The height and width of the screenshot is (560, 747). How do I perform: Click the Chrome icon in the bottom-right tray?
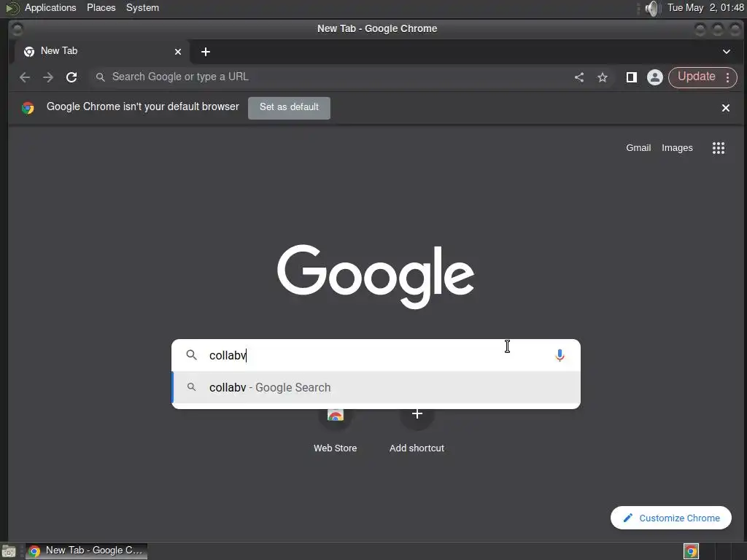[x=691, y=551]
